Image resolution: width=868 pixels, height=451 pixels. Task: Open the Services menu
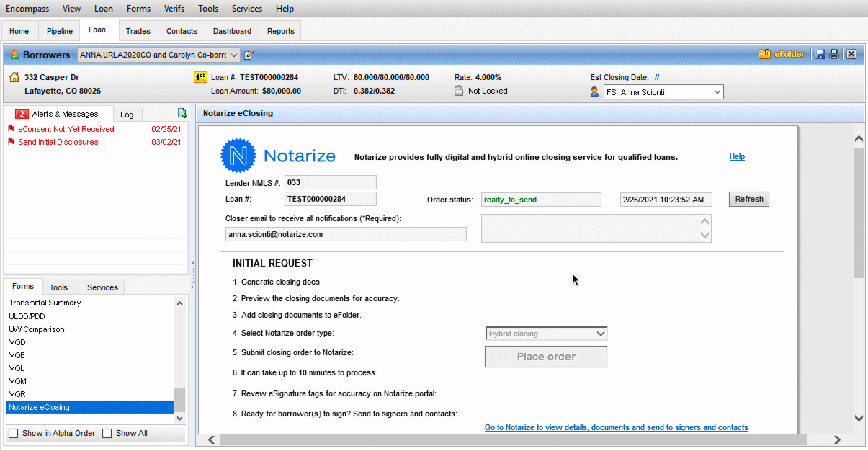click(x=247, y=9)
